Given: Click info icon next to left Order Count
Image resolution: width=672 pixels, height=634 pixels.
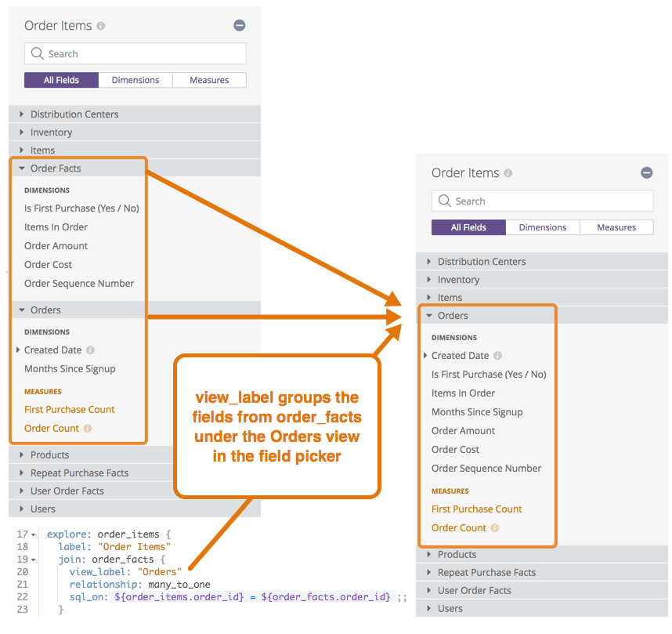Looking at the screenshot, I should 88,428.
